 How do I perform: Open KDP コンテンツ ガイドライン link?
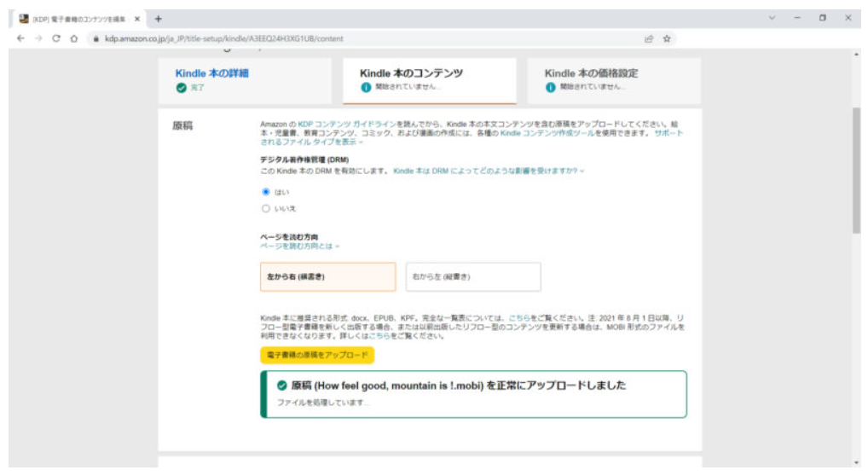coord(347,125)
